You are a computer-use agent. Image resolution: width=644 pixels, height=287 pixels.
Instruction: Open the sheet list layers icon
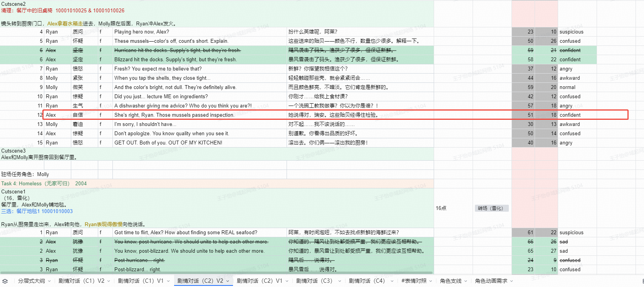5,281
